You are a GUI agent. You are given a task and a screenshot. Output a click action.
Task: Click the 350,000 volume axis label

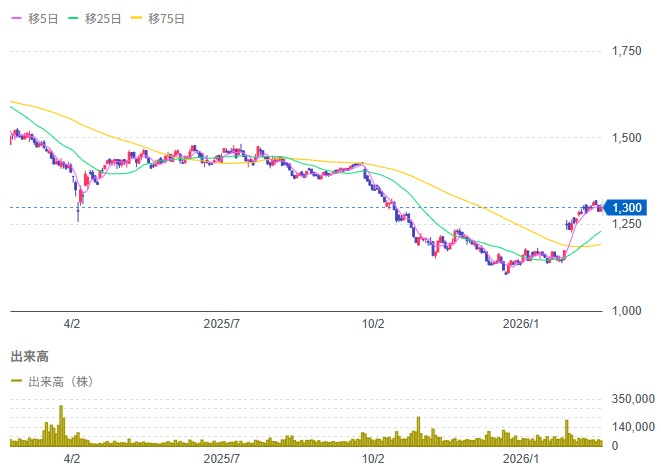click(633, 399)
